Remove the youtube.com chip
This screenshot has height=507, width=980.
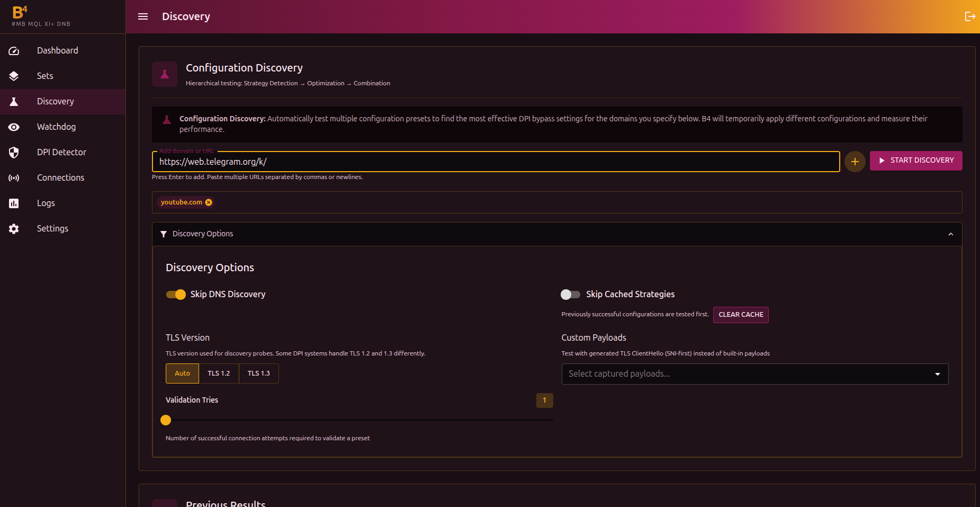(209, 202)
